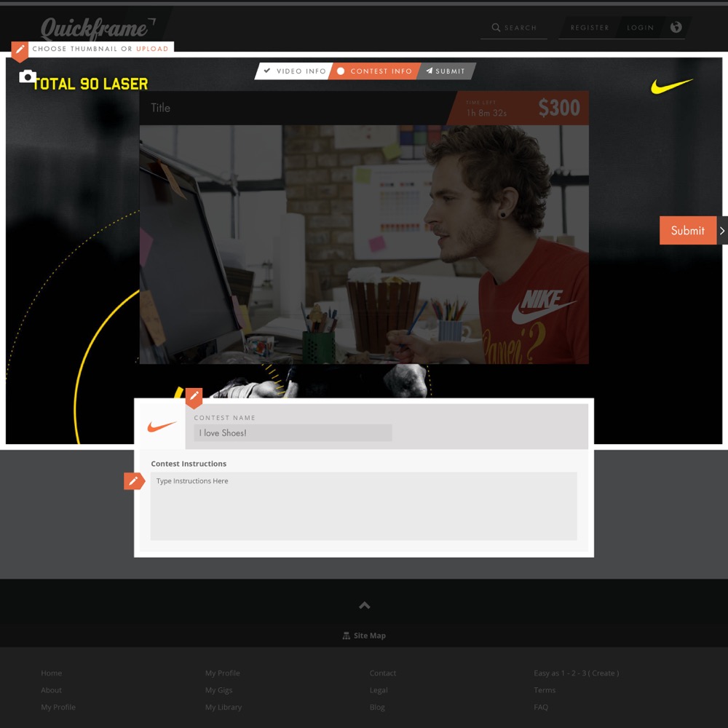Click the Upload link

[x=152, y=49]
